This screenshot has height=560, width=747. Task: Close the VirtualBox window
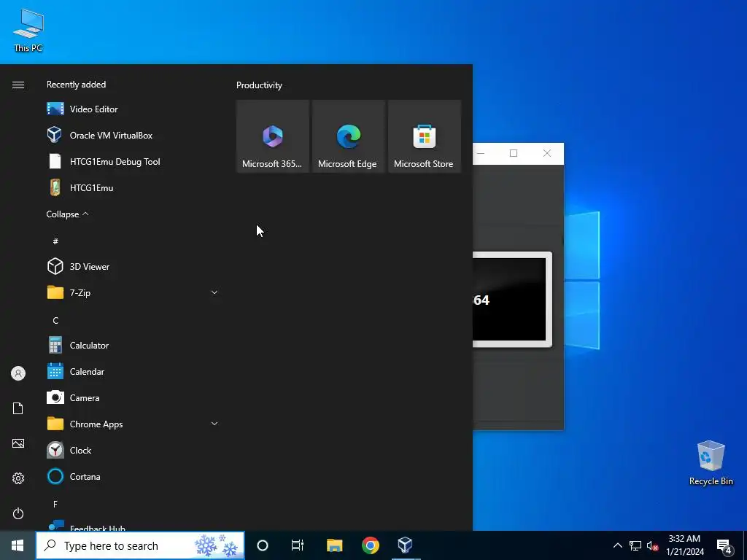pos(547,153)
